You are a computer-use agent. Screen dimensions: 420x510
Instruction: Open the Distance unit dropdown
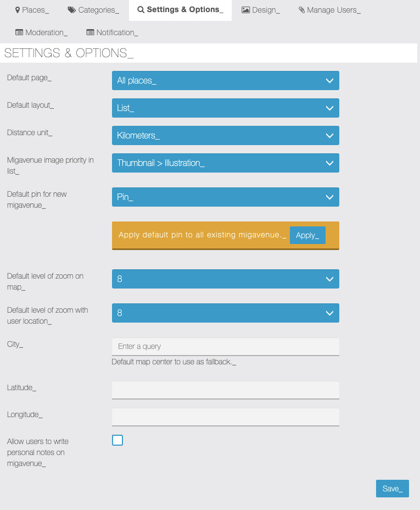pos(225,136)
